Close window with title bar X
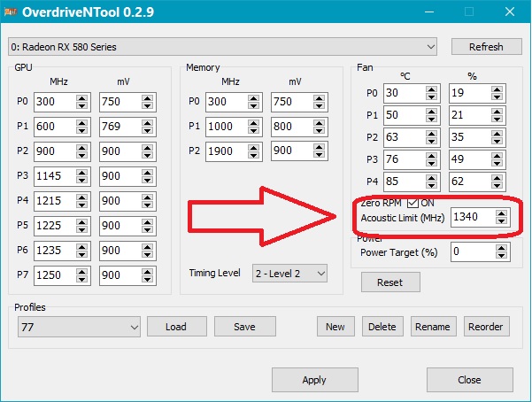Viewport: 532px width, 402px height. click(x=510, y=12)
